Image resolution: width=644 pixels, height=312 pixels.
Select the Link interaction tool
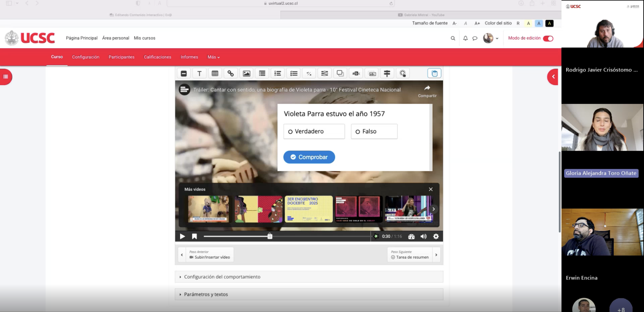click(230, 73)
